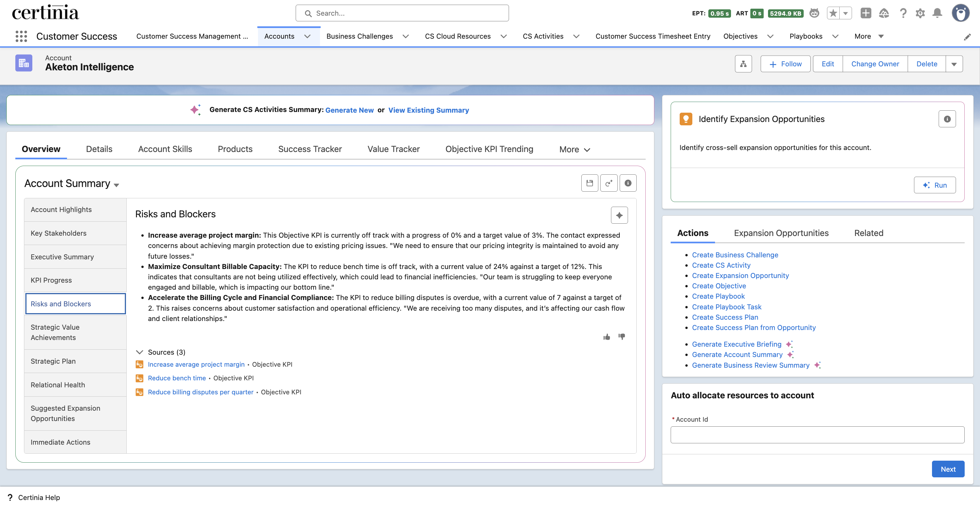Expand Accounts tab dropdown chevron

coord(307,37)
